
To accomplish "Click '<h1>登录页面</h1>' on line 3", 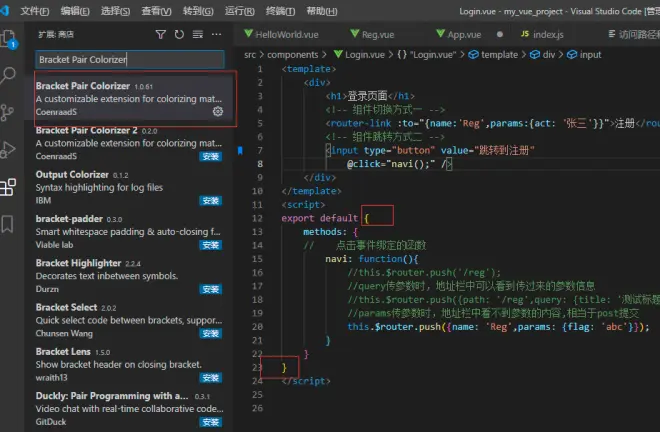I will pos(370,96).
